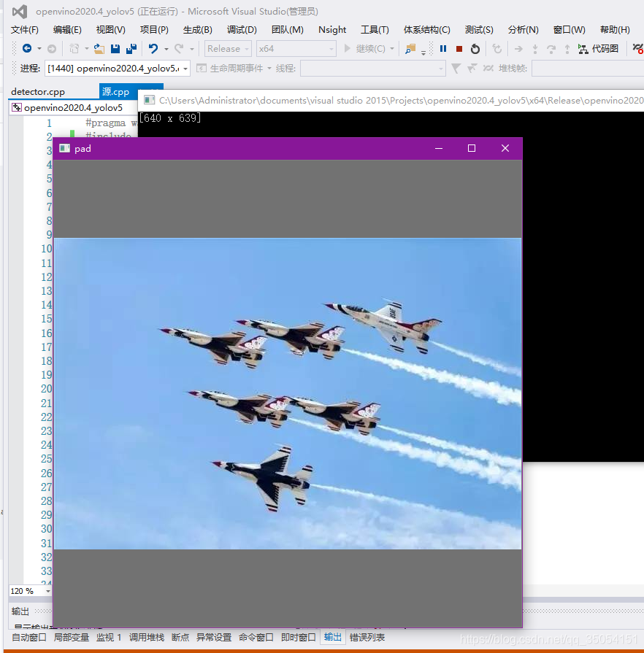
Task: Click the toggle thread switch icon
Action: click(488, 69)
